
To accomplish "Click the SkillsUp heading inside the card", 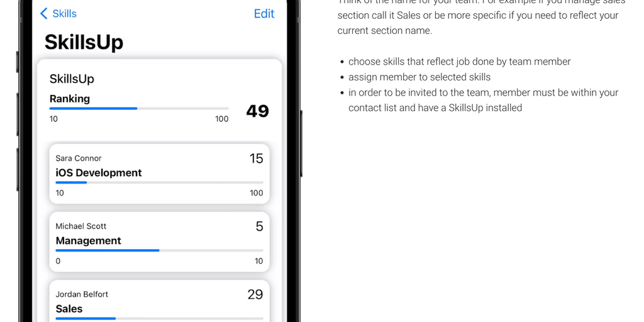I will [72, 79].
